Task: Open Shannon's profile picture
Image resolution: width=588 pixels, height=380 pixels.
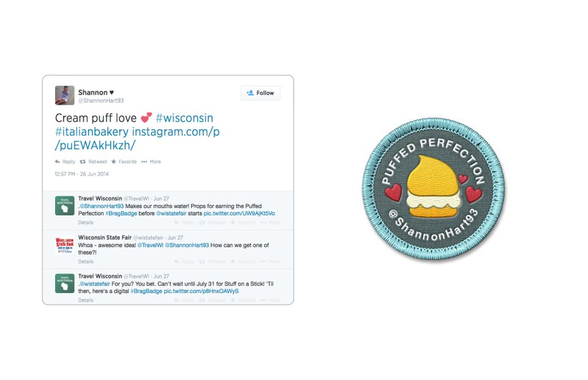Action: tap(65, 95)
